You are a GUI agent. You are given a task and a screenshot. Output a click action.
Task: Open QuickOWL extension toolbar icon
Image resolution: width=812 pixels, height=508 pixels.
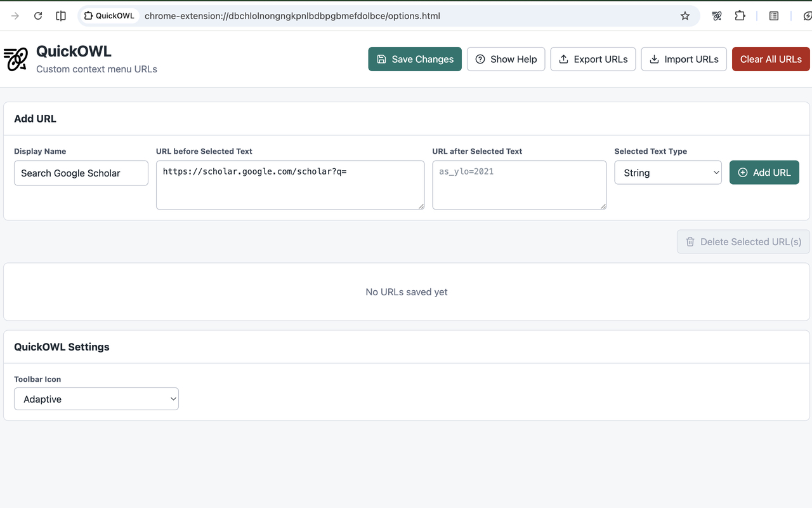click(717, 16)
